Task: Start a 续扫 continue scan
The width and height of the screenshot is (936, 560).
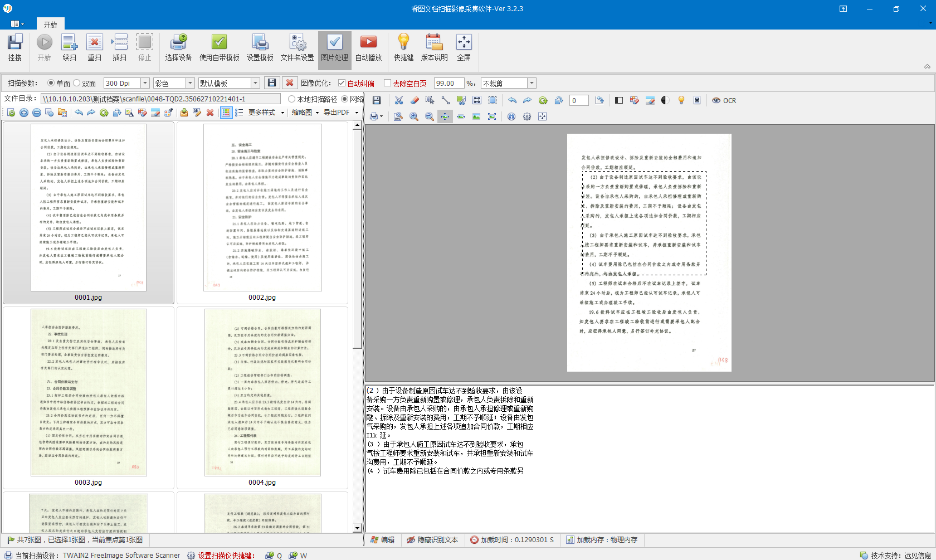Action: pyautogui.click(x=70, y=47)
